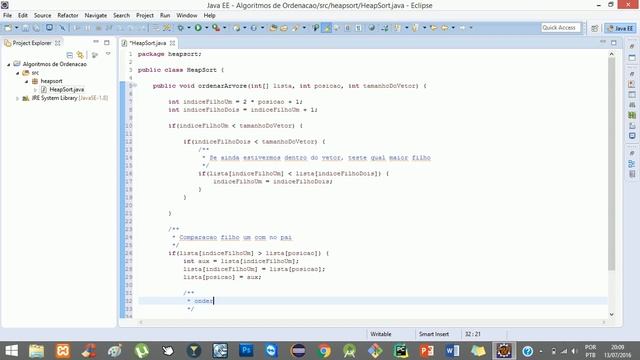This screenshot has height=360, width=640.
Task: Open External Tools dropdown arrow
Action: pyautogui.click(x=225, y=28)
